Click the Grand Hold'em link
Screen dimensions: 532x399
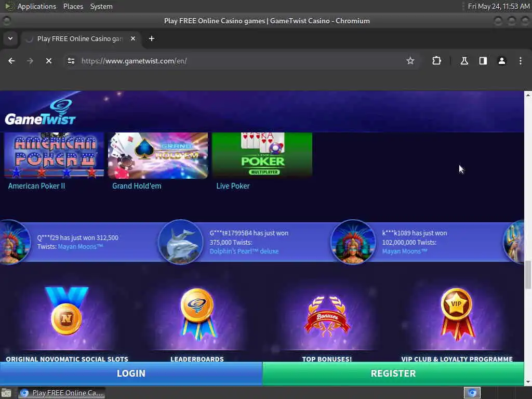click(x=137, y=186)
